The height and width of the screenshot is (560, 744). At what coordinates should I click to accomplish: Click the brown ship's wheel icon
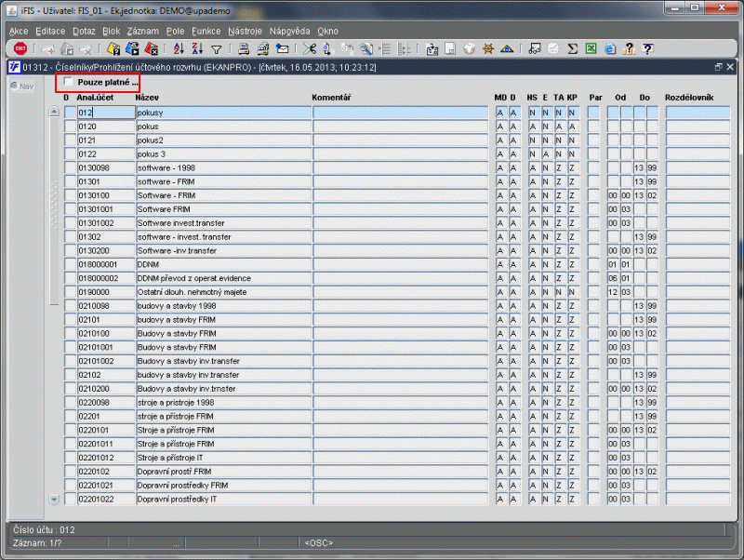(x=487, y=48)
